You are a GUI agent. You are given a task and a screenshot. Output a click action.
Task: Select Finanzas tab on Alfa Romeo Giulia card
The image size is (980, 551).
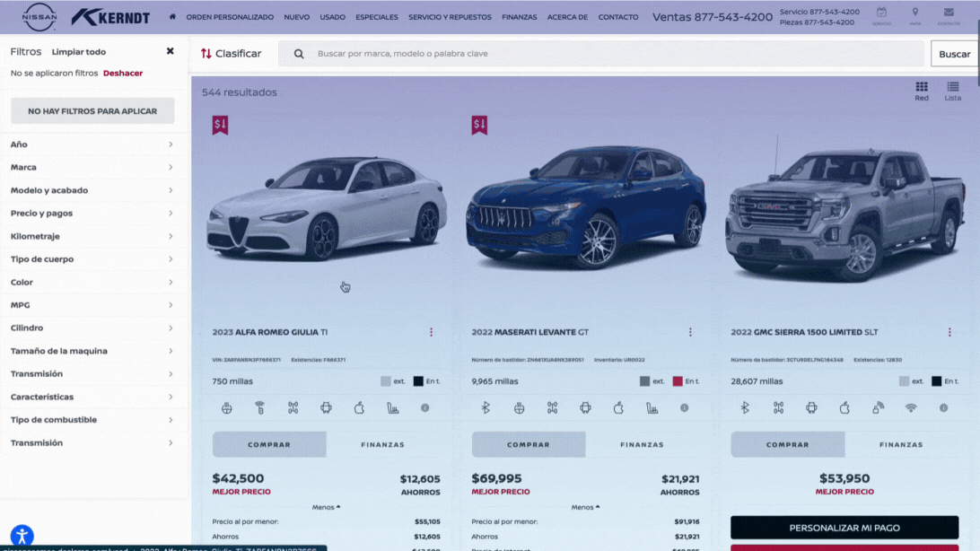coord(383,445)
